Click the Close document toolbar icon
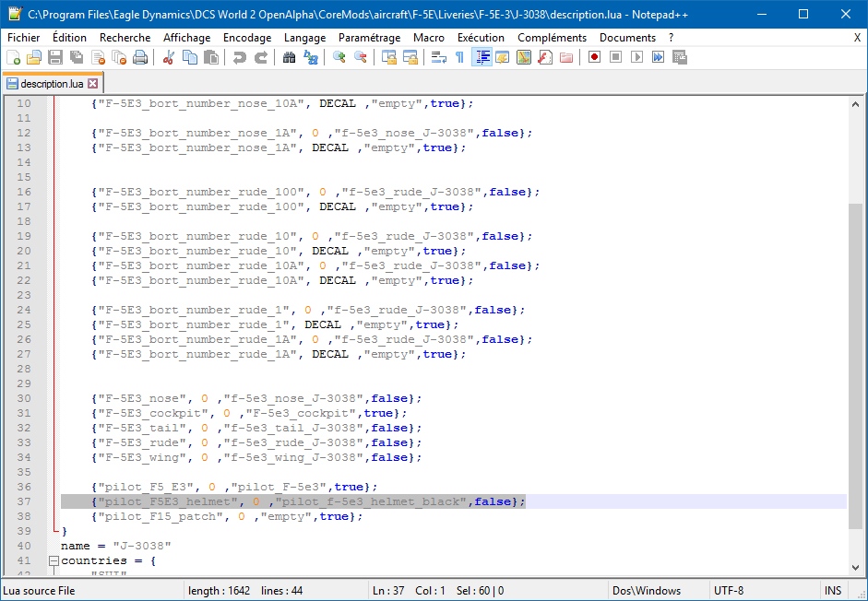The height and width of the screenshot is (601, 868). tap(98, 57)
